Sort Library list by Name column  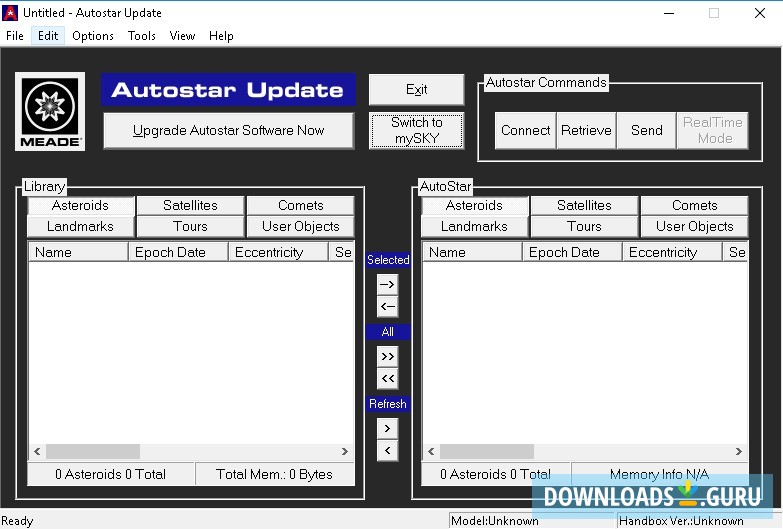point(78,252)
